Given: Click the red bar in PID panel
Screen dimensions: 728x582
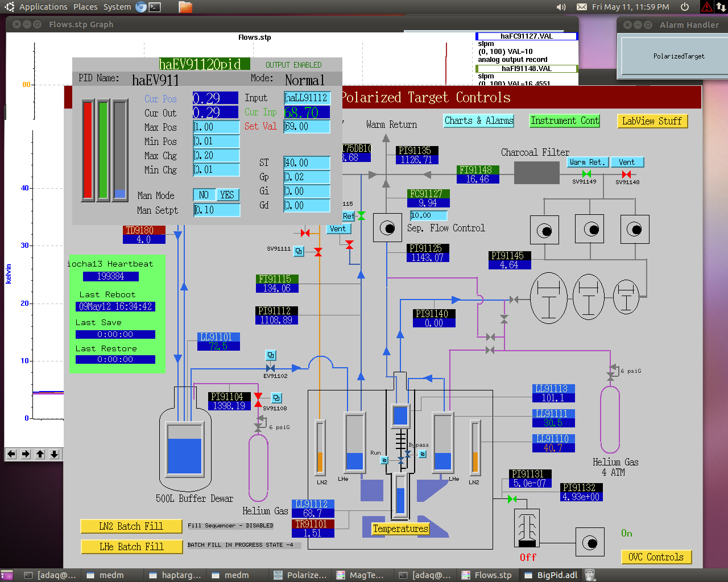Looking at the screenshot, I should 88,150.
